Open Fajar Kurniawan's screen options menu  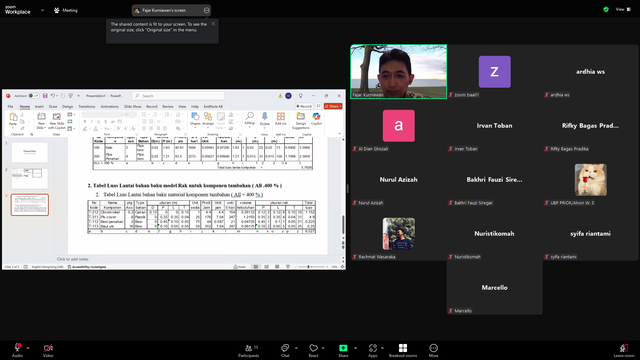(x=207, y=10)
